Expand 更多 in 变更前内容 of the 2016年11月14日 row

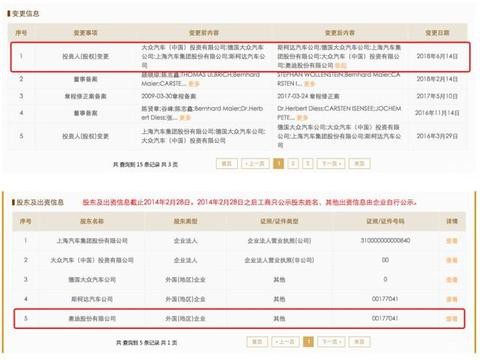185,118
